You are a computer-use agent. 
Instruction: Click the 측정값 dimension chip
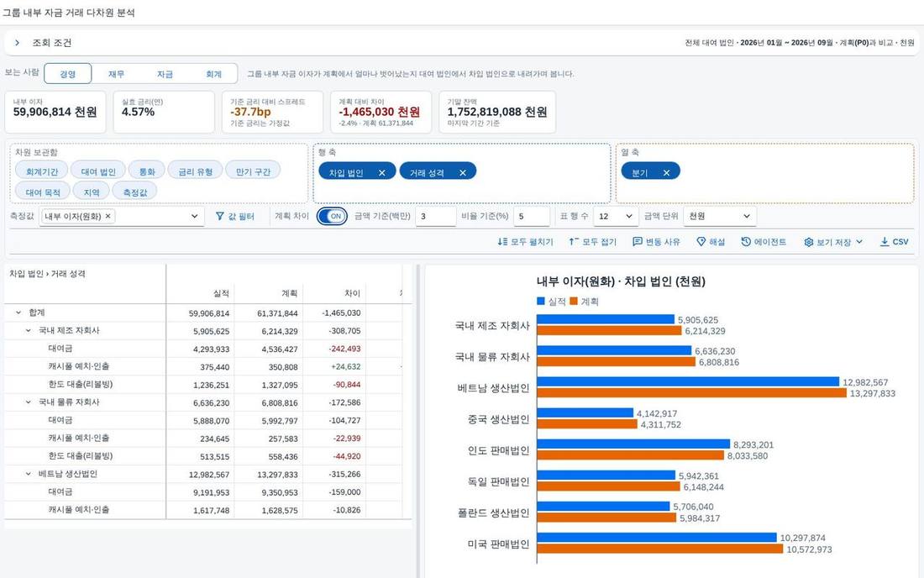135,192
